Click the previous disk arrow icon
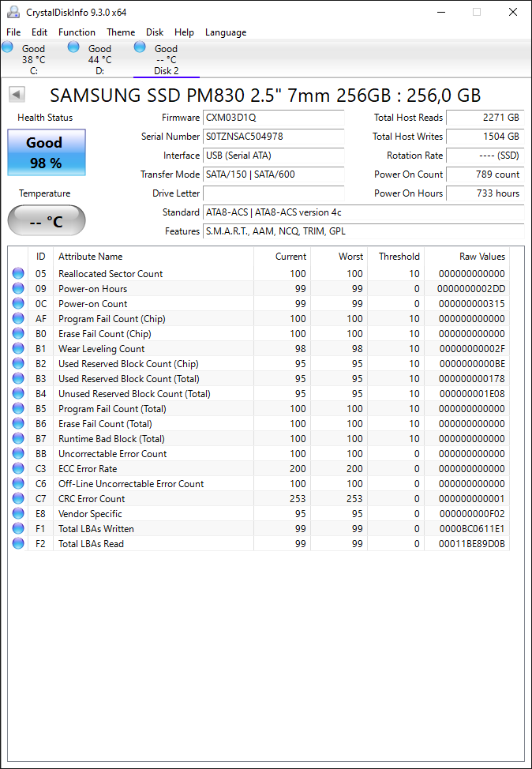The image size is (532, 769). click(17, 95)
